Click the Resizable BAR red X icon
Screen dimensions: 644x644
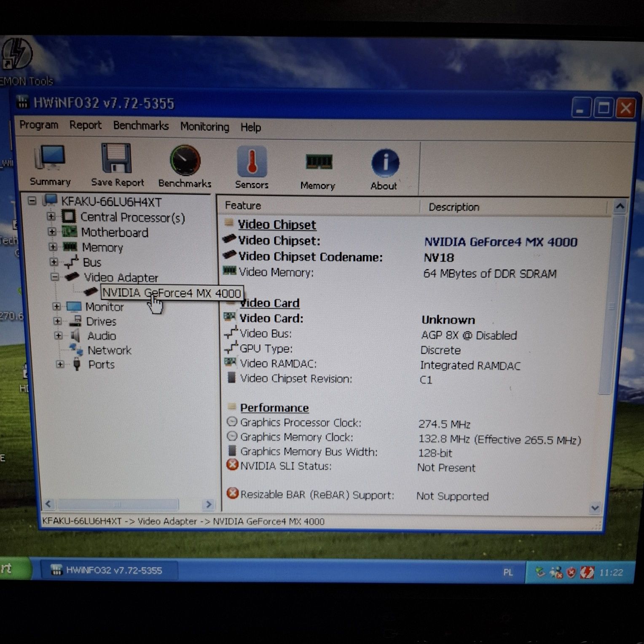[232, 493]
